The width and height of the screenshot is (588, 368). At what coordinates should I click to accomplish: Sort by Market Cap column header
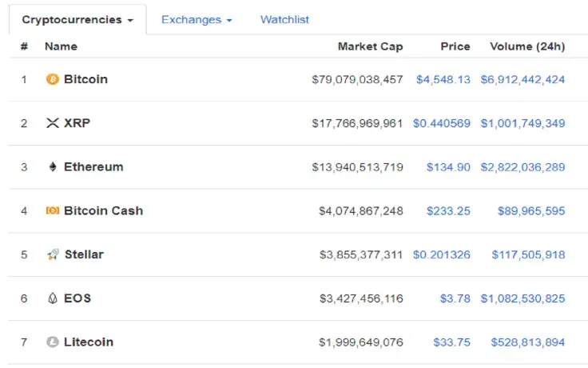point(370,46)
